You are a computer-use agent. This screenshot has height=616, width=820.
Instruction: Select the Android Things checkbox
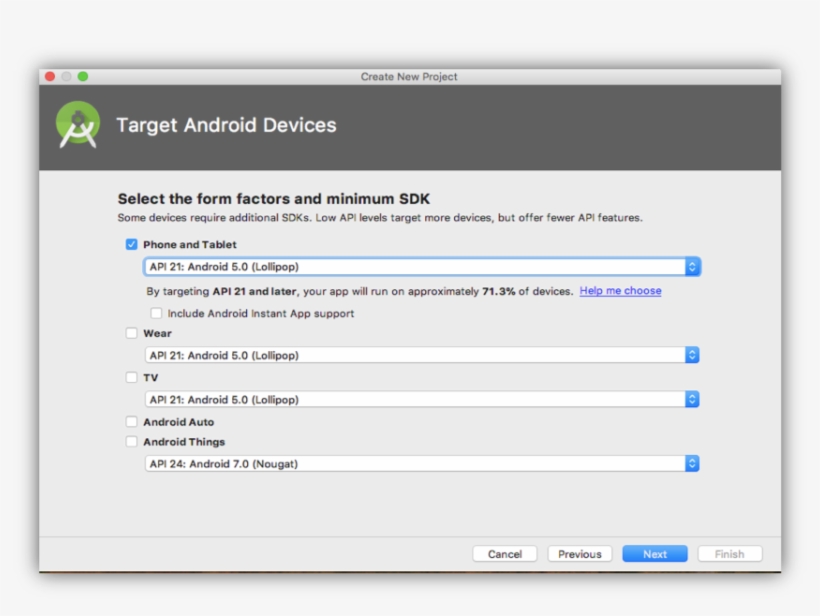[x=132, y=442]
